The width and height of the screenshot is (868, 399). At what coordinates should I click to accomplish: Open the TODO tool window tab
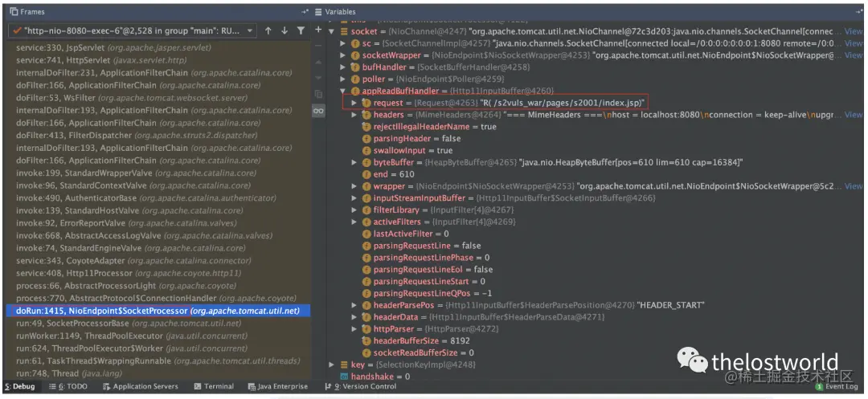(x=68, y=386)
